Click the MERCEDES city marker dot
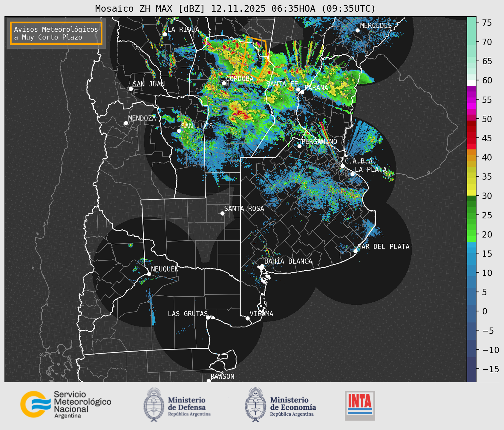 [x=357, y=31]
